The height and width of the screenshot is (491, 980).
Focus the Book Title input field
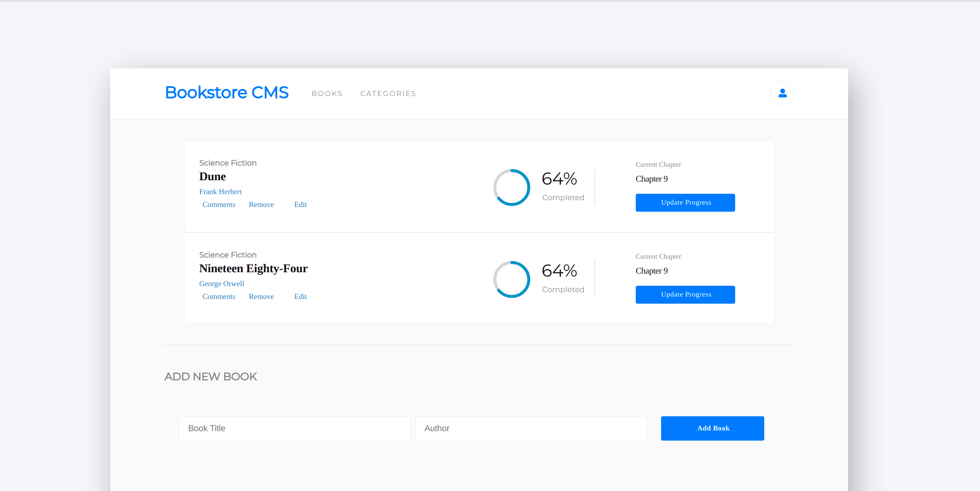pos(295,428)
